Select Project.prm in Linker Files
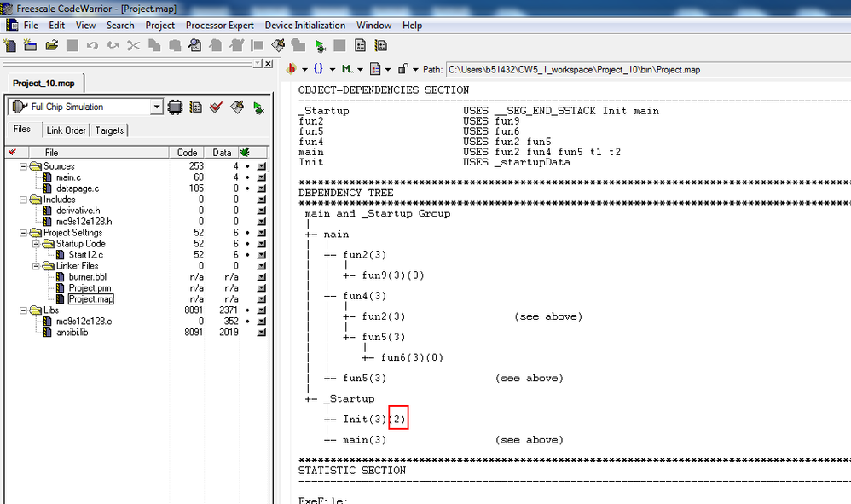Screen dimensions: 851x504 pyautogui.click(x=90, y=288)
